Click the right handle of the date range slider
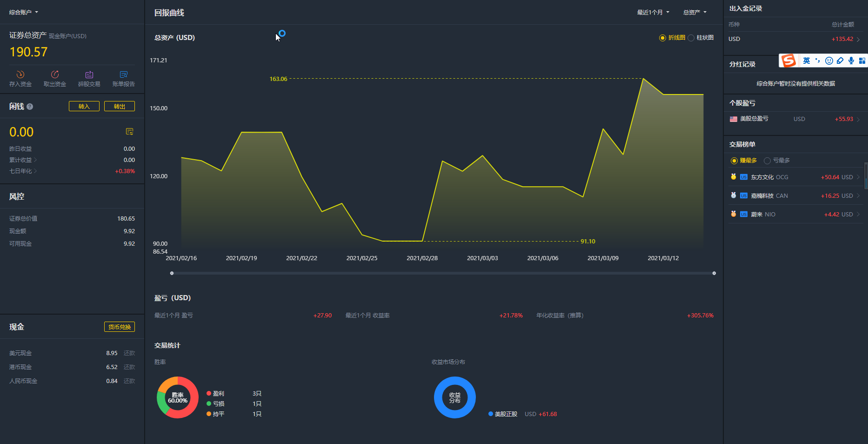The image size is (868, 444). point(714,273)
